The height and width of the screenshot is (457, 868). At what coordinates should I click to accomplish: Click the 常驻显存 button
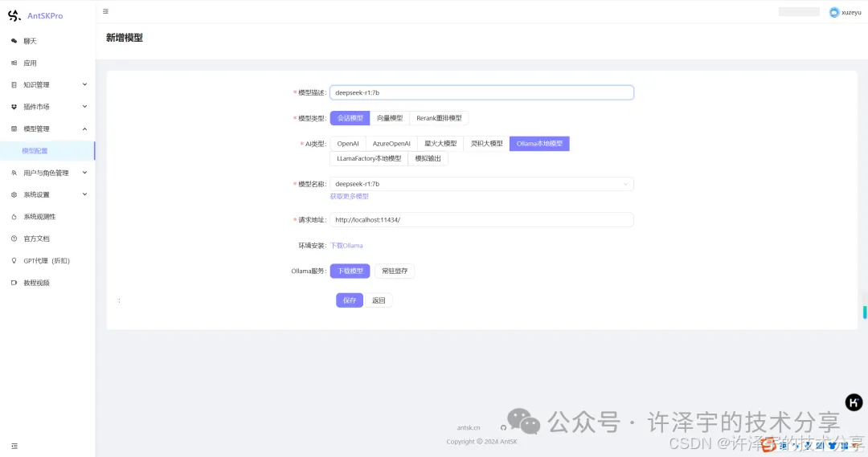[395, 271]
